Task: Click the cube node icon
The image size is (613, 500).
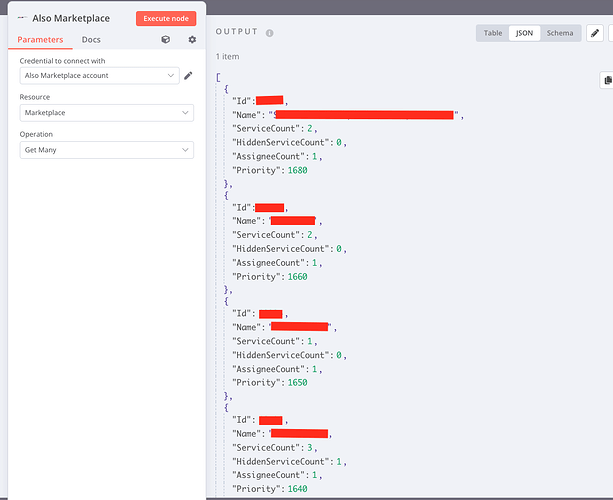Action: click(166, 39)
